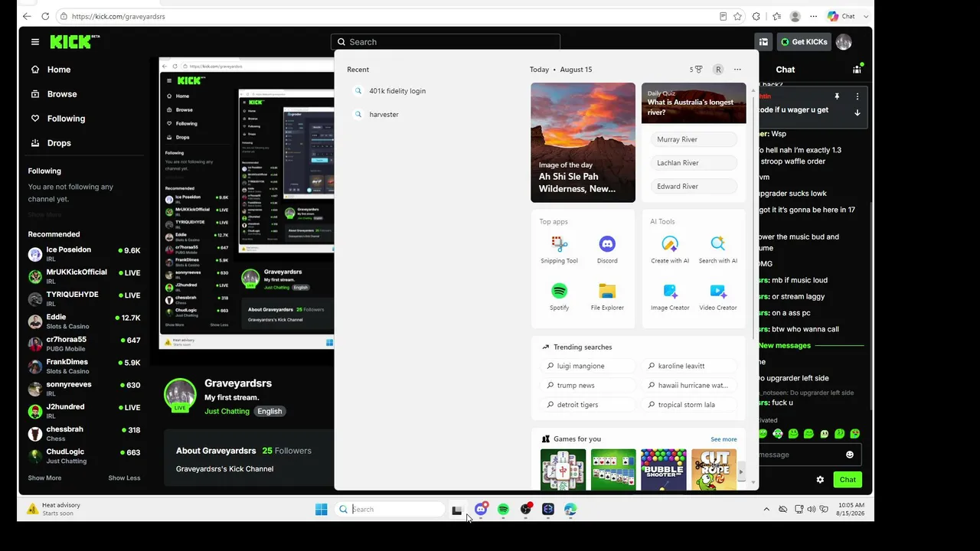Open browser Settings and more menu

pyautogui.click(x=813, y=16)
